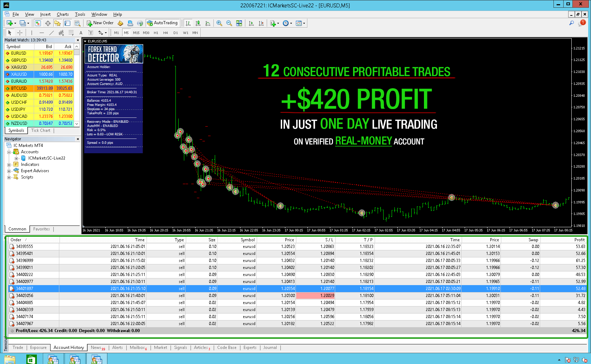Select the Crosshair tool

click(20, 33)
